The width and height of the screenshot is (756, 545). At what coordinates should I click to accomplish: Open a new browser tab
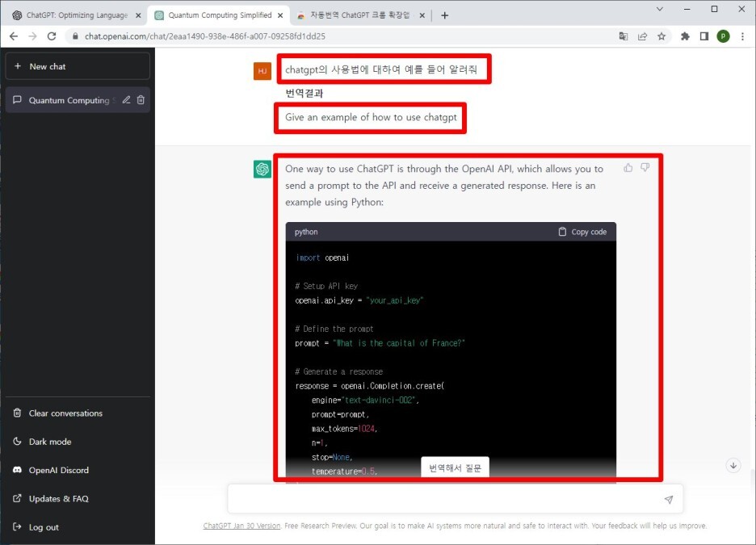[x=444, y=15]
